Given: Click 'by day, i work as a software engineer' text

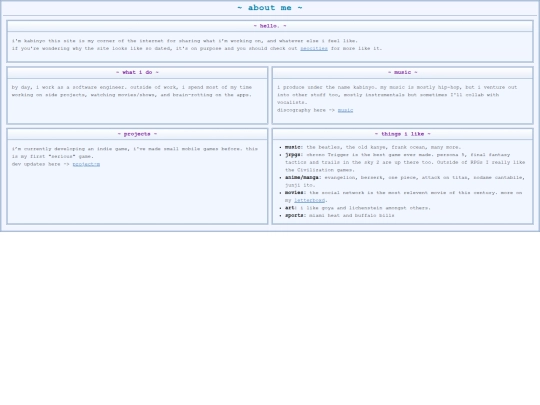Looking at the screenshot, I should pyautogui.click(x=68, y=87).
